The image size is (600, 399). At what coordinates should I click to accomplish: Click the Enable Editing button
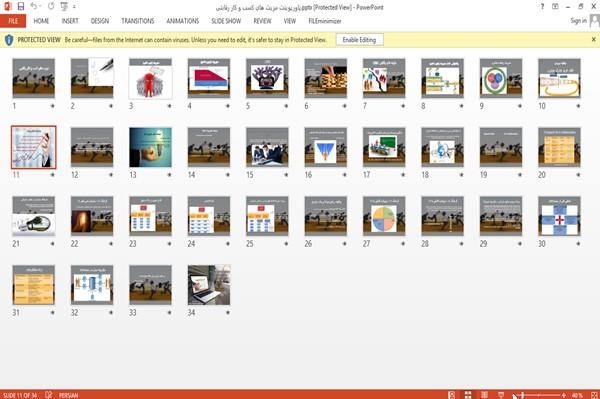[x=359, y=40]
